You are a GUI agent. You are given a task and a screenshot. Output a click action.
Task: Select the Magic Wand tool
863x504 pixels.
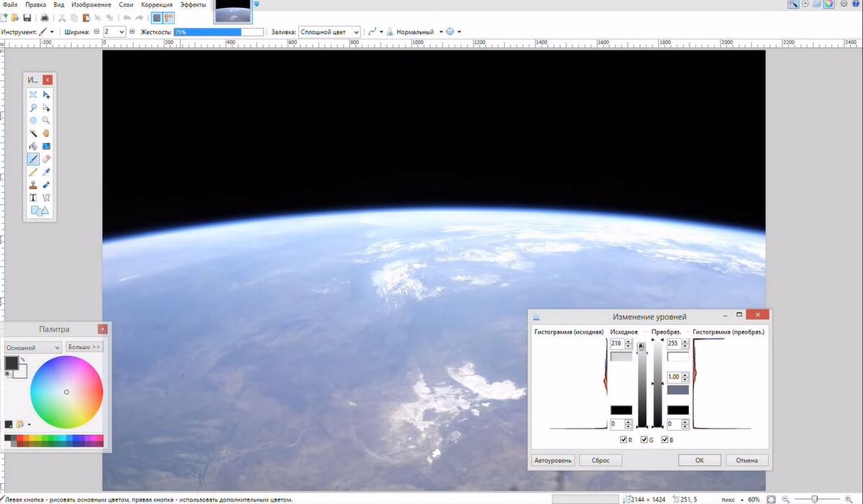pyautogui.click(x=33, y=134)
